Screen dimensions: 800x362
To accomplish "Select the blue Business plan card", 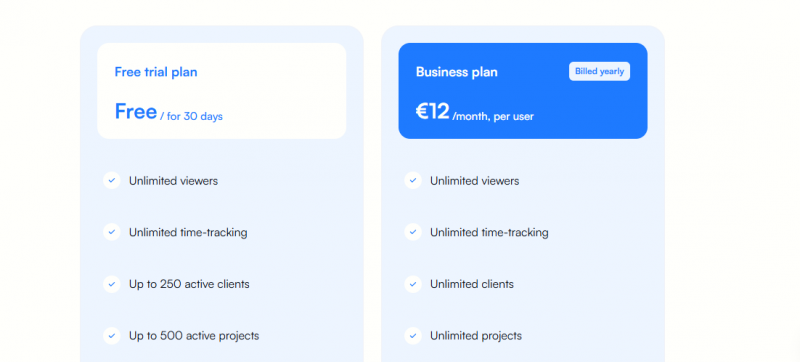I will tap(523, 91).
